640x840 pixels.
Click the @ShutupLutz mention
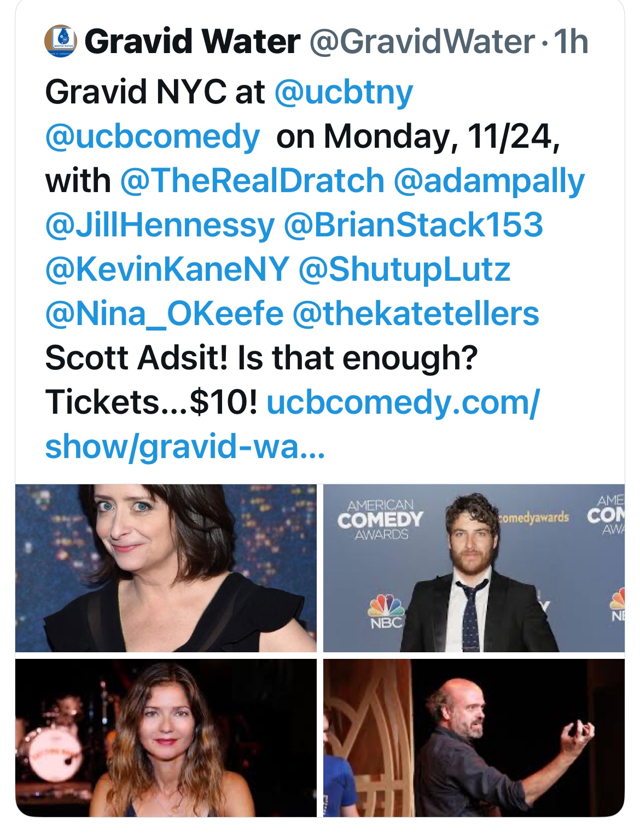[x=404, y=269]
